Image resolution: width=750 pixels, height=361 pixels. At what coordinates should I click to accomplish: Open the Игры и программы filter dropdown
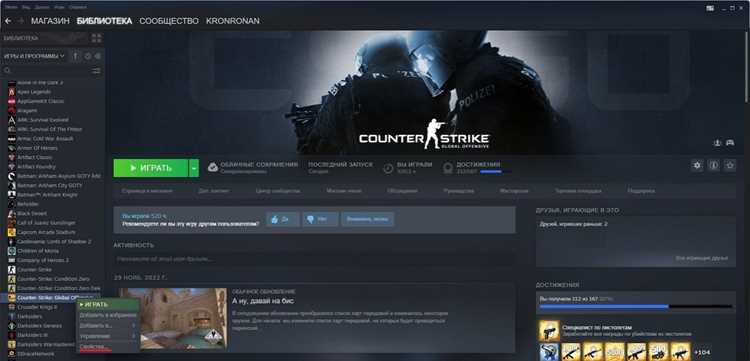coord(34,56)
